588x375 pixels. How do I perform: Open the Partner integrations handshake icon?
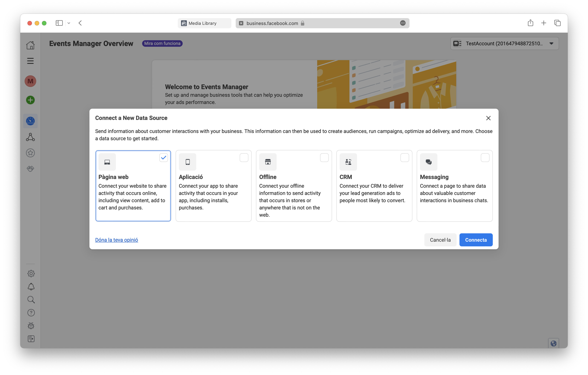tap(30, 168)
